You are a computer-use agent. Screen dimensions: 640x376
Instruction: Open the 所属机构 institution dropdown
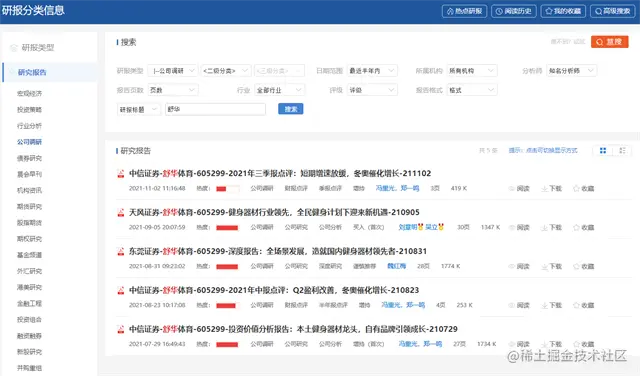[472, 71]
